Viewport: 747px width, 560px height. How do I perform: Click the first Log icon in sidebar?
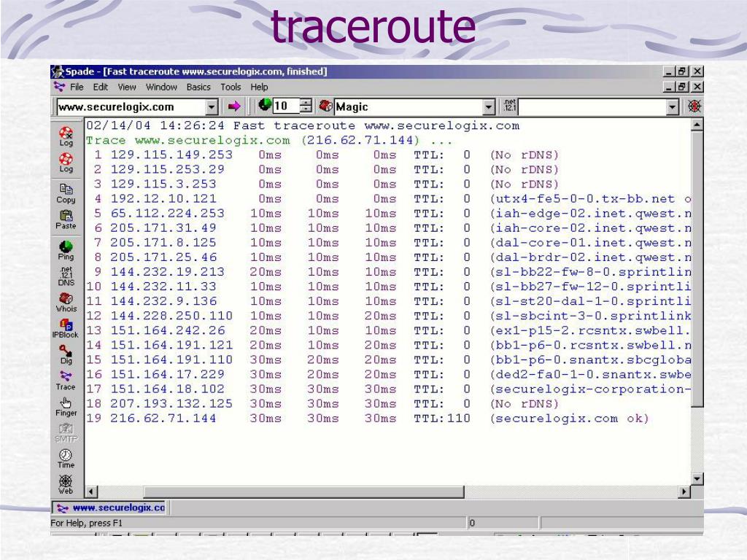coord(66,136)
